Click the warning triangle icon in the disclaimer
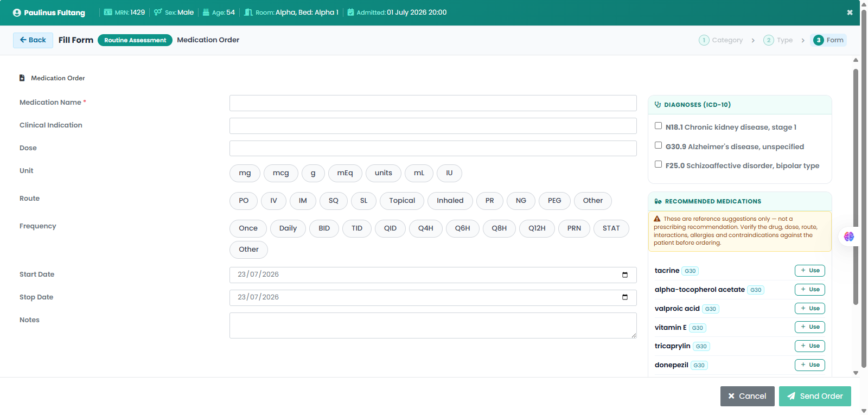Viewport: 868px width, 415px height. click(x=657, y=219)
